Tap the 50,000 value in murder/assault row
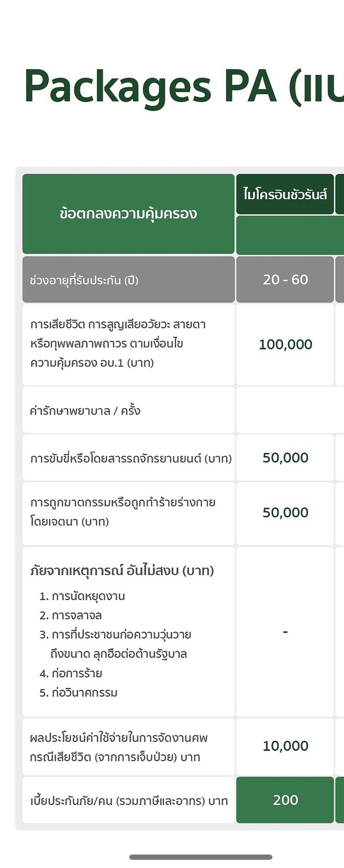 (285, 513)
